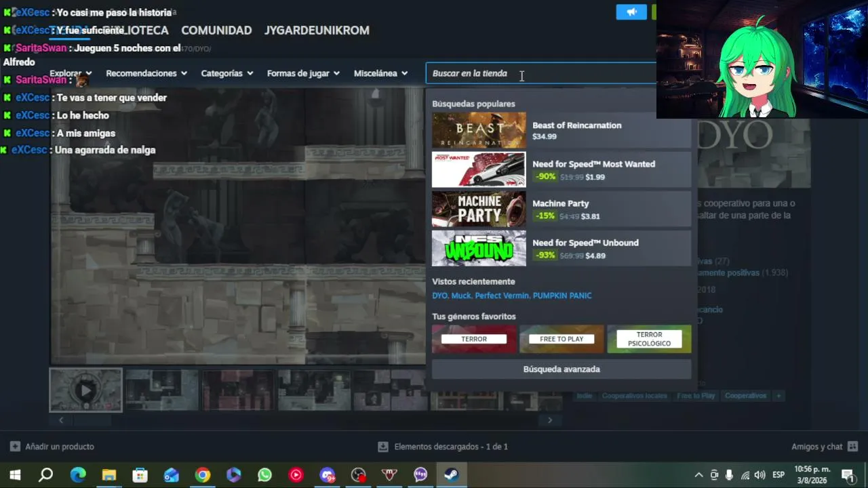The height and width of the screenshot is (488, 868).
Task: Open Discord from the taskbar
Action: [328, 475]
